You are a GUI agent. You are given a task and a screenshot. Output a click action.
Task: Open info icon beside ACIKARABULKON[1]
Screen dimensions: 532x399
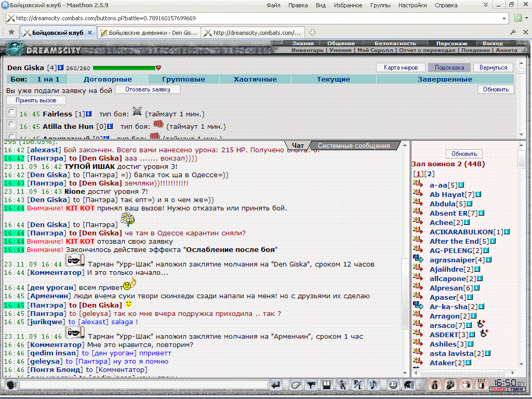click(x=507, y=232)
